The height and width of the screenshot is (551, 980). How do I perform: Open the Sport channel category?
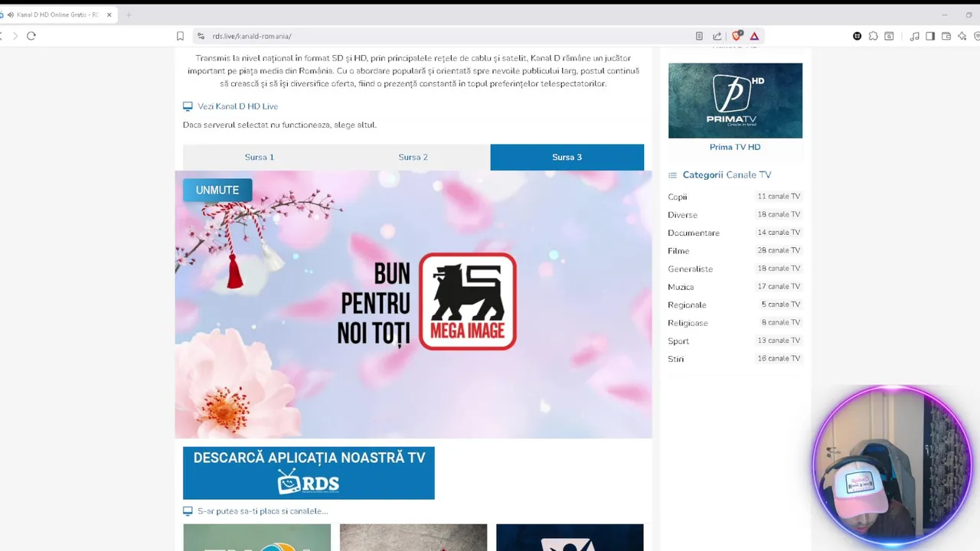click(x=678, y=341)
